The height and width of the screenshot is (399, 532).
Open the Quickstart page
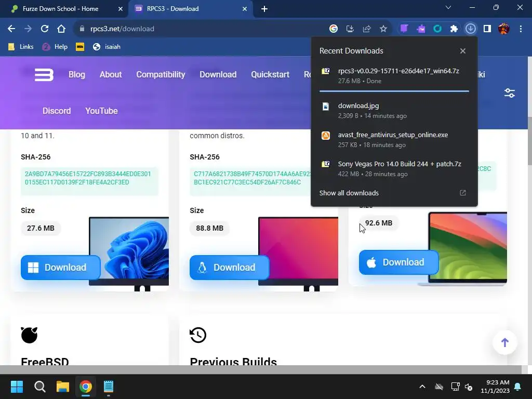tap(270, 75)
